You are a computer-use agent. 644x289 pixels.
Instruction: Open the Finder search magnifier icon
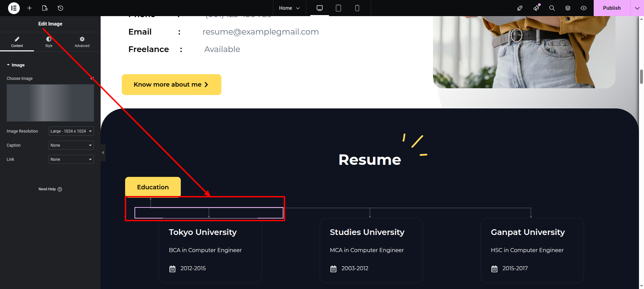tap(552, 8)
